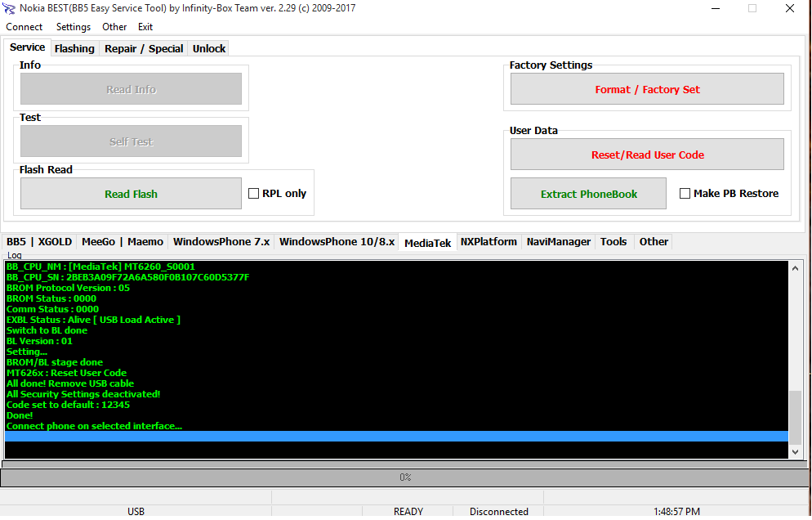Select the BB5 | XGOLD platform tab
Image resolution: width=812 pixels, height=520 pixels.
[x=39, y=241]
